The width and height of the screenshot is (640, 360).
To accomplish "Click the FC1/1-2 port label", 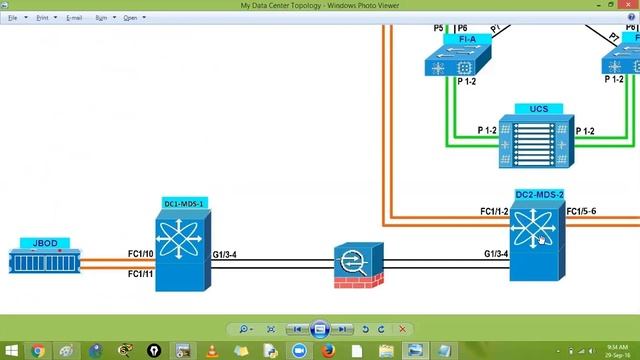I will pyautogui.click(x=494, y=211).
